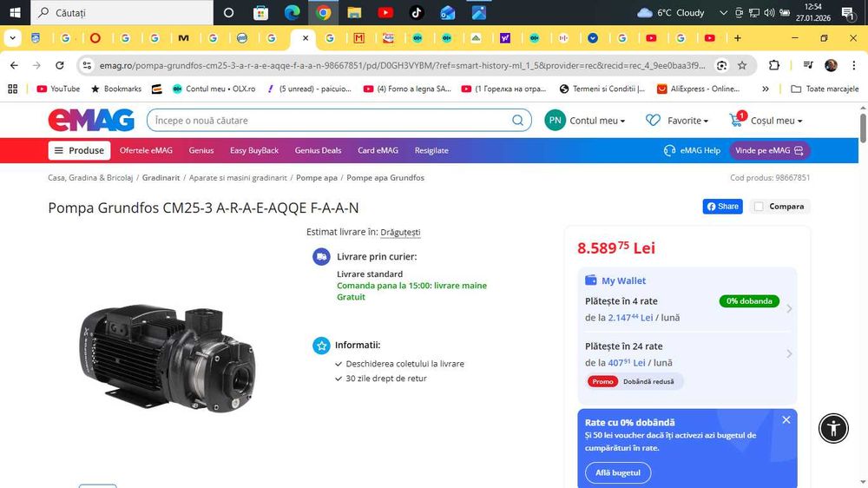Open Microsoft Store from the taskbar

(x=260, y=12)
